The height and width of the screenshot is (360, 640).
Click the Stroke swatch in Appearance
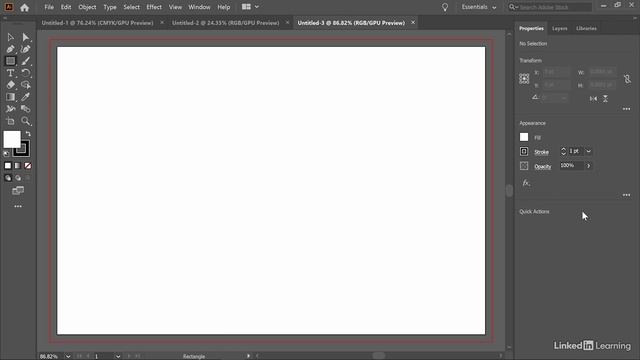(524, 151)
